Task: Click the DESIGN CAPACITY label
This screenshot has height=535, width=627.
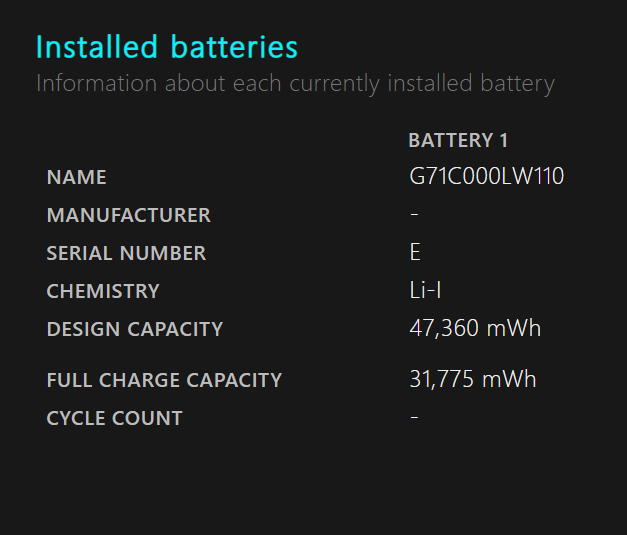Action: coord(135,329)
